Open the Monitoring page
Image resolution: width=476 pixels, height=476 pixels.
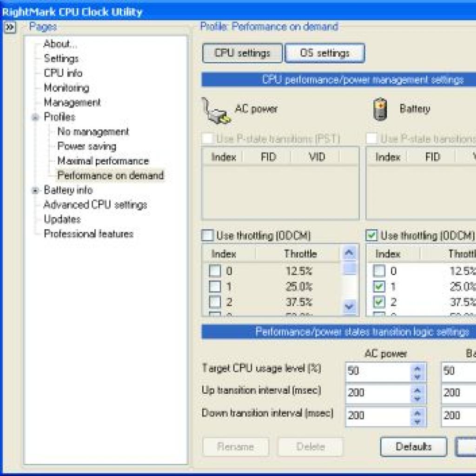pyautogui.click(x=66, y=88)
